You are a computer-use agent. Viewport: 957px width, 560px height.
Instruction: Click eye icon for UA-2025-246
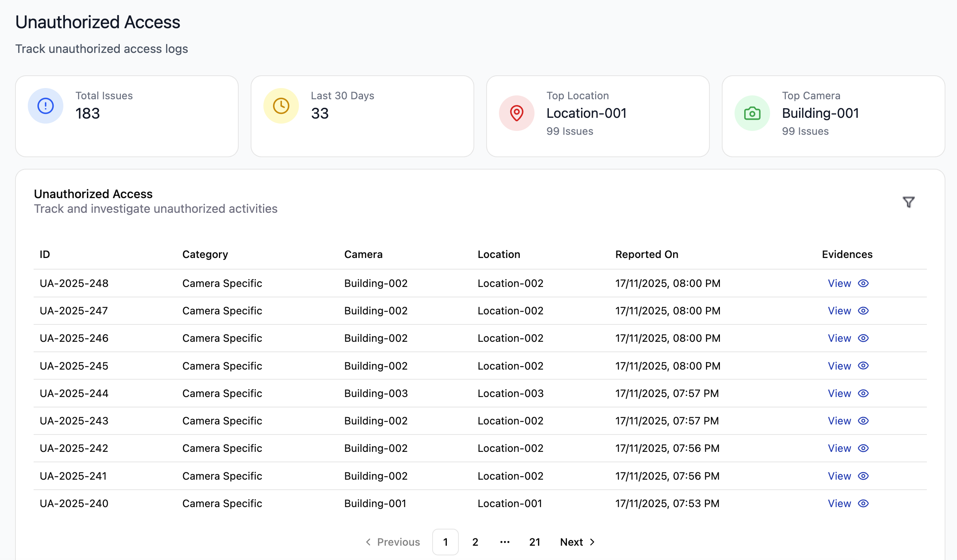(863, 338)
